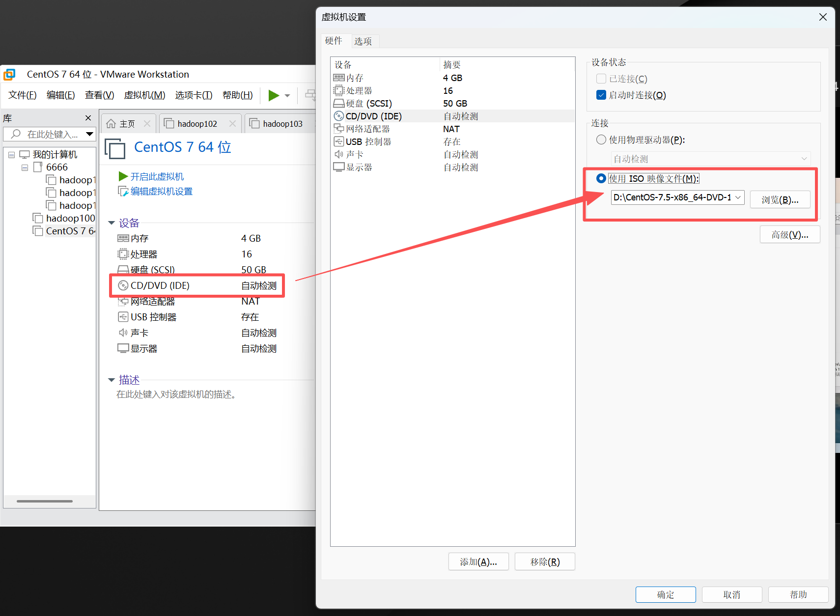Select CentOS 7 64 in the library tree
Viewport: 840px width, 616px height.
tap(70, 231)
